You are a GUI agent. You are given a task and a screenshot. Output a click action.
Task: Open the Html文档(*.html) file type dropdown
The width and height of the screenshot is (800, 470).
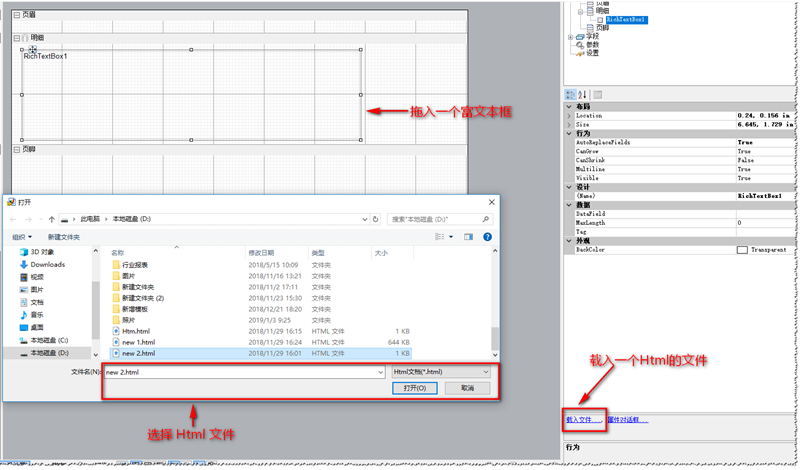click(x=441, y=372)
